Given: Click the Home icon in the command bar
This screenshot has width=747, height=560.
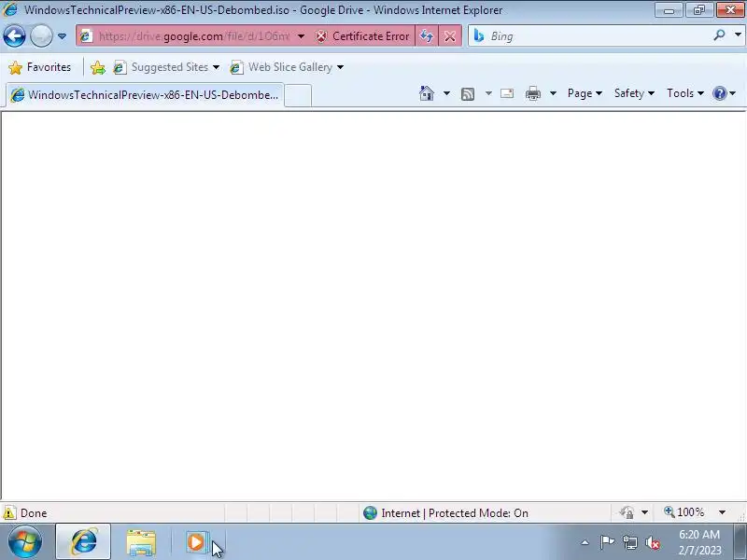Looking at the screenshot, I should [427, 93].
